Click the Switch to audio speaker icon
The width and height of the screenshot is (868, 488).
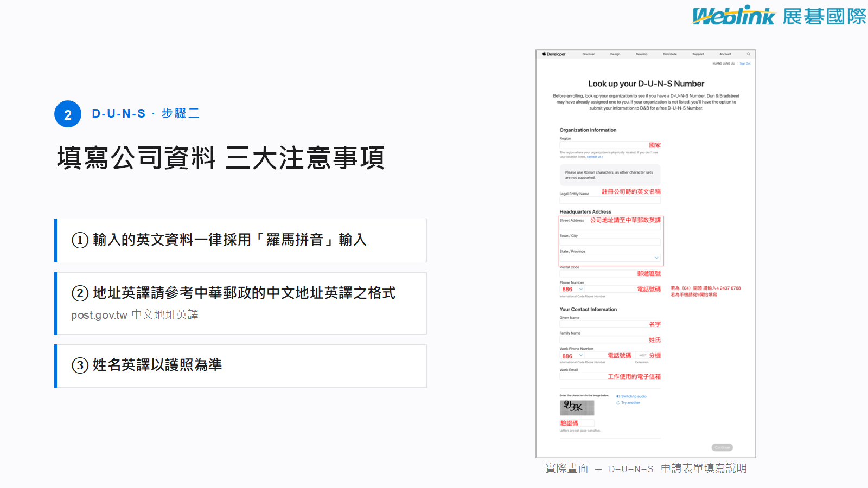pyautogui.click(x=618, y=396)
